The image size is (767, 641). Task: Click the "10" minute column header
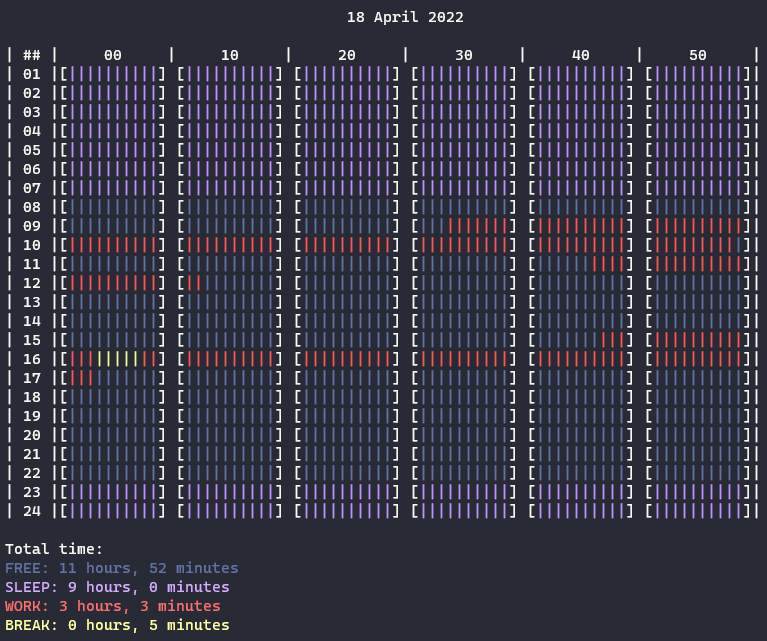pos(229,55)
